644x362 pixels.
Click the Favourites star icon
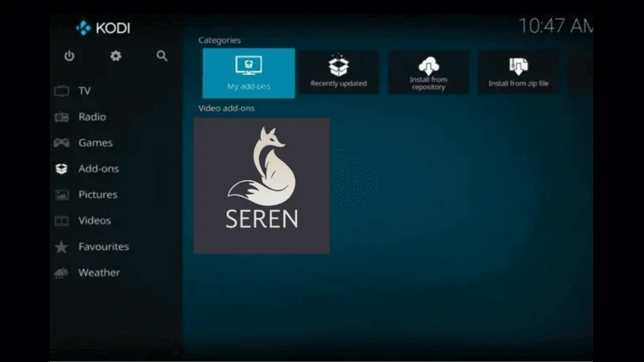pos(62,247)
